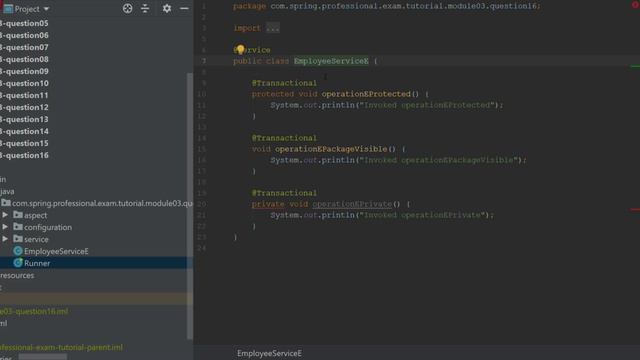Select the question16.iml file
The image size is (640, 360).
coord(34,311)
